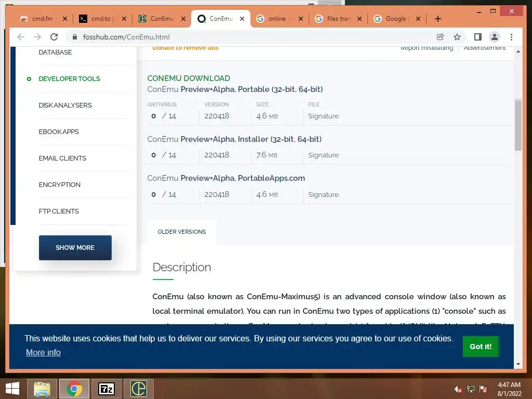532x399 pixels.
Task: Select the Database category
Action: [55, 52]
